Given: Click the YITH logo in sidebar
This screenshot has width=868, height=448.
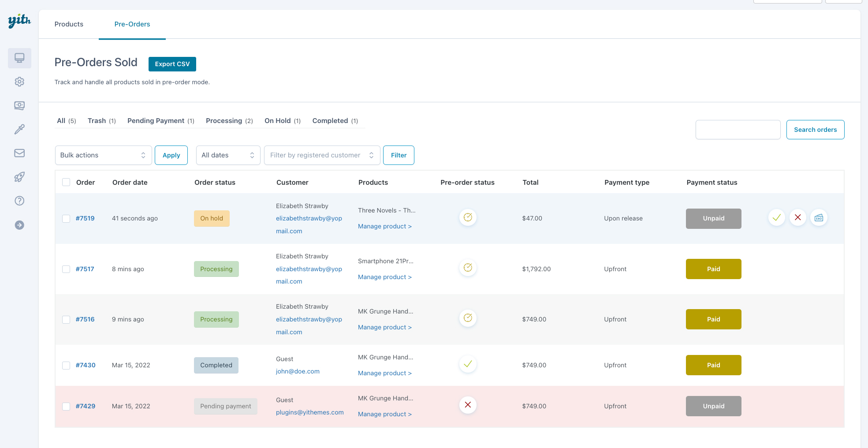Looking at the screenshot, I should 19,21.
